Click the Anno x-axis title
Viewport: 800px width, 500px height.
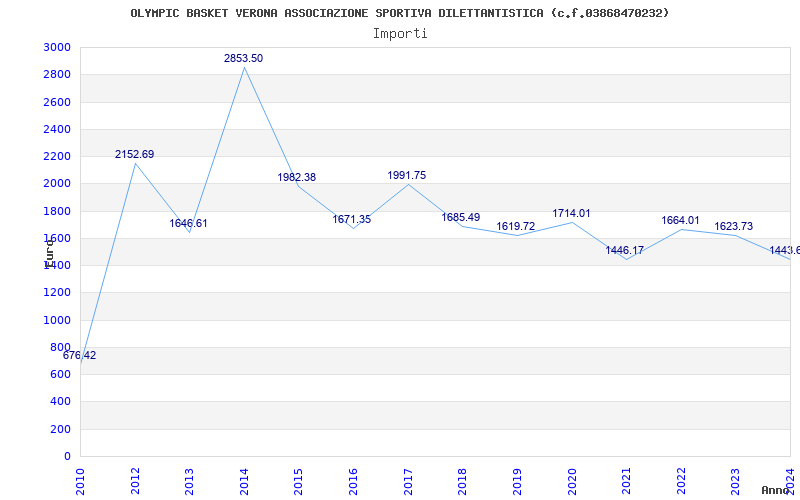[x=778, y=491]
